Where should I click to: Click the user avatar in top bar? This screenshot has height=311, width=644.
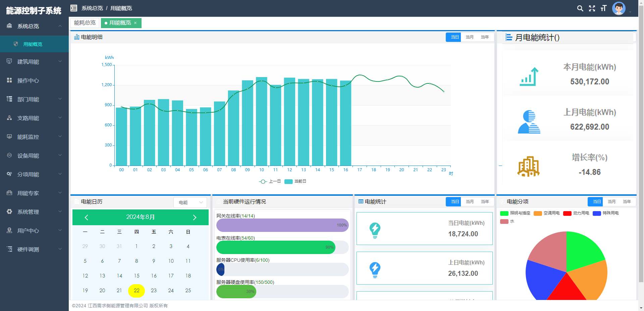[x=619, y=8]
